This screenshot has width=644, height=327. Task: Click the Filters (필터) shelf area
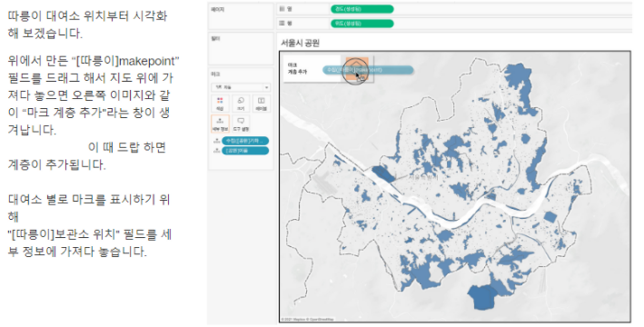pyautogui.click(x=241, y=49)
